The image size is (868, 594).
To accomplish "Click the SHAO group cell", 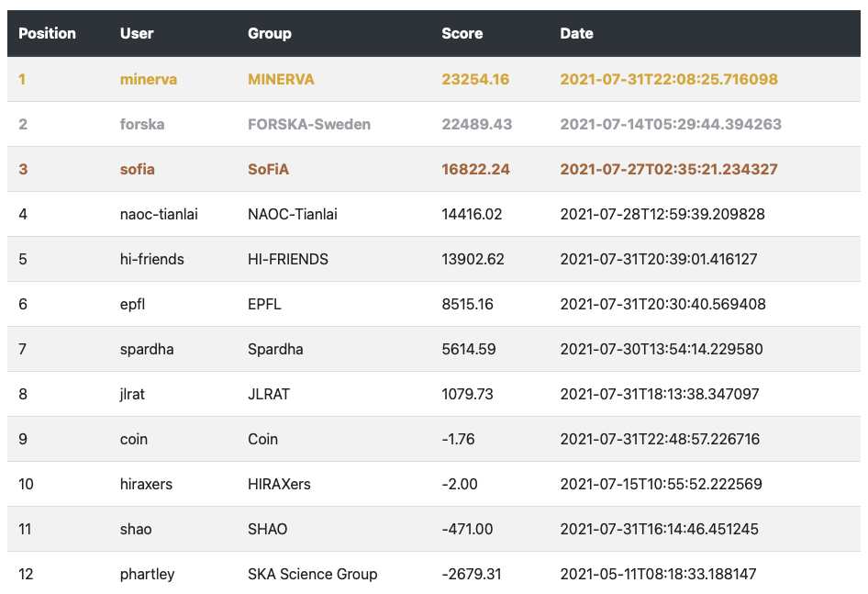I will (267, 529).
